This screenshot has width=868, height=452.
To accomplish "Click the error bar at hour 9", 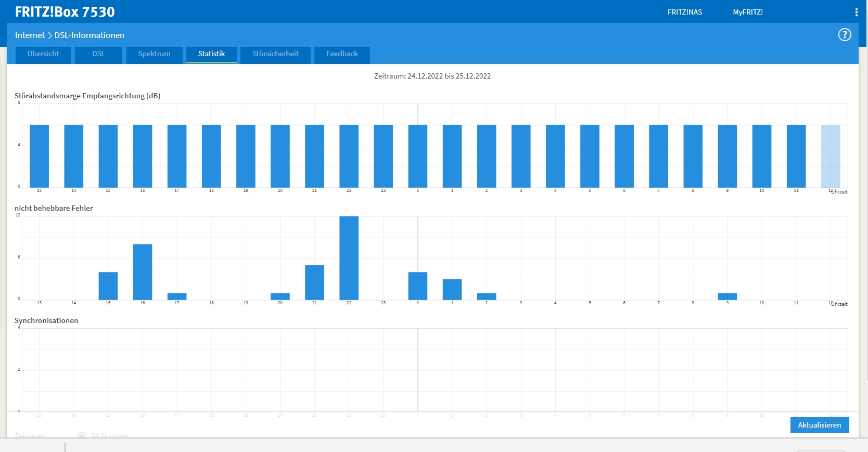I will (x=727, y=296).
